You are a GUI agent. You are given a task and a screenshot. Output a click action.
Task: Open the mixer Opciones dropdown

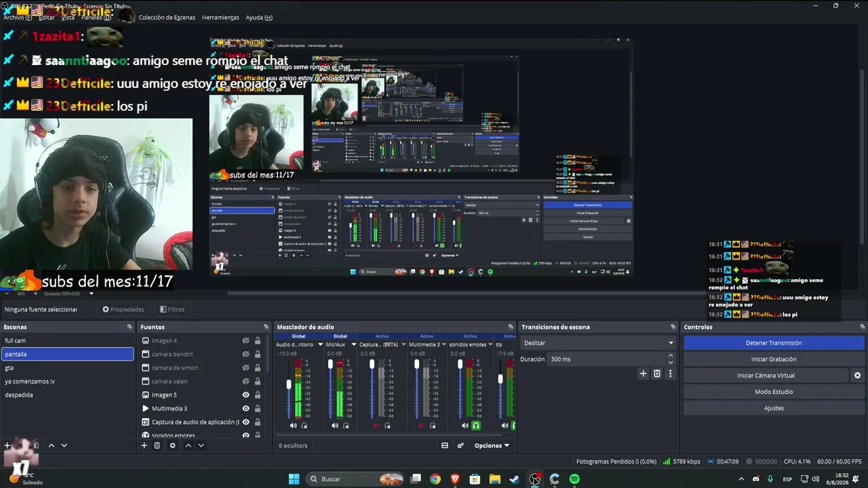492,445
